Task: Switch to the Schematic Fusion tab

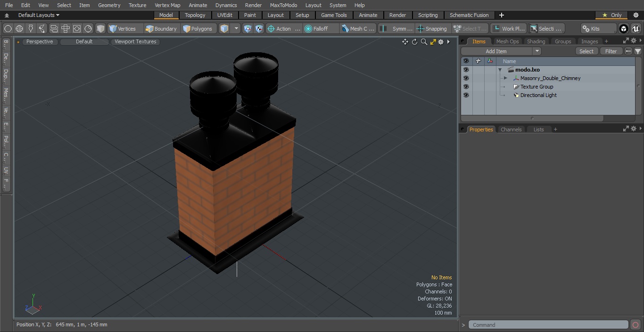Action: tap(469, 15)
